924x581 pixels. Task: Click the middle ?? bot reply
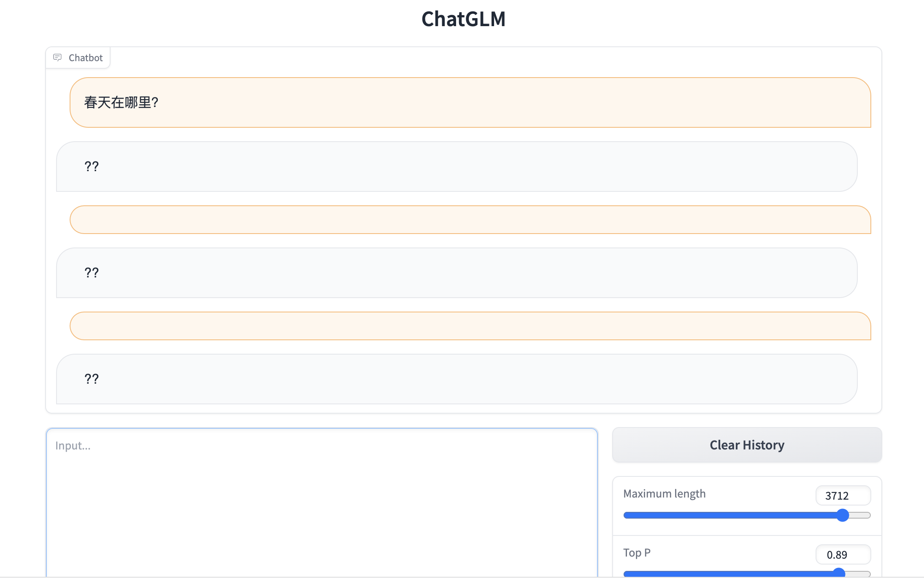[x=92, y=273]
